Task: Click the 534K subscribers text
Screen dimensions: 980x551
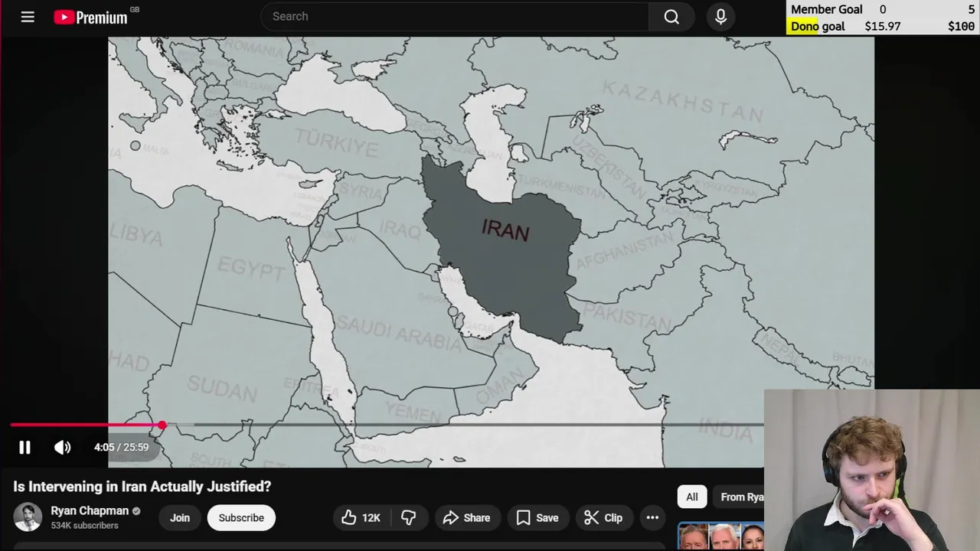Action: 84,526
